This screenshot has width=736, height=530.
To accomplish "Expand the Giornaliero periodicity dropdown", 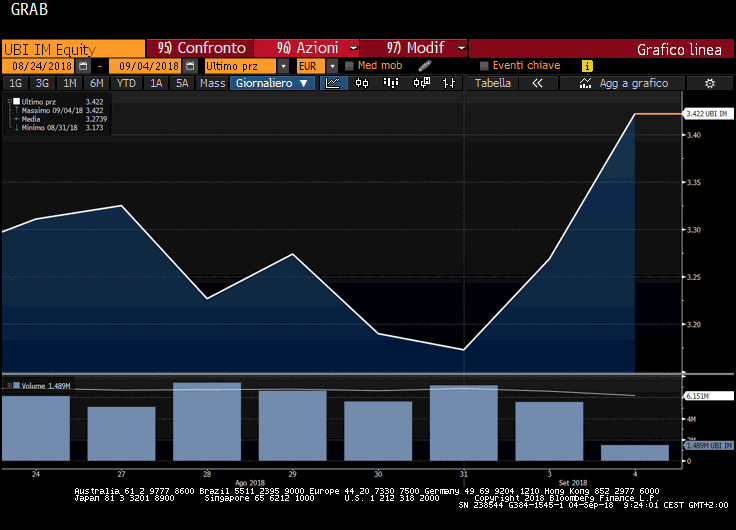I will tap(273, 83).
